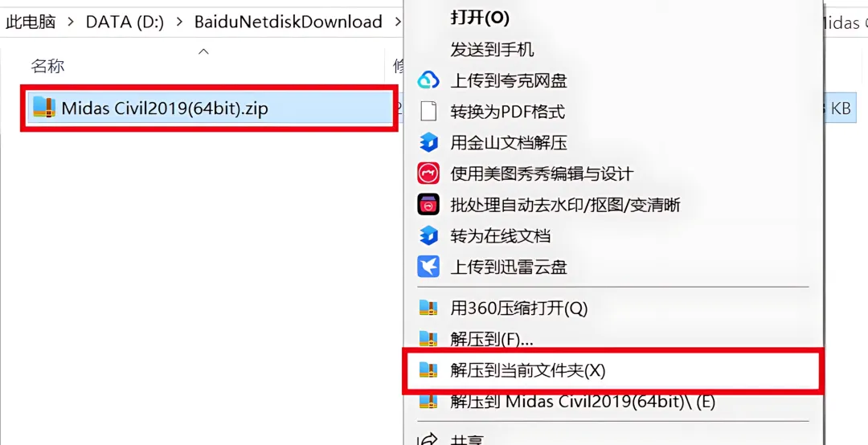
Task: Click the Quark cloud upload icon
Action: click(x=428, y=81)
